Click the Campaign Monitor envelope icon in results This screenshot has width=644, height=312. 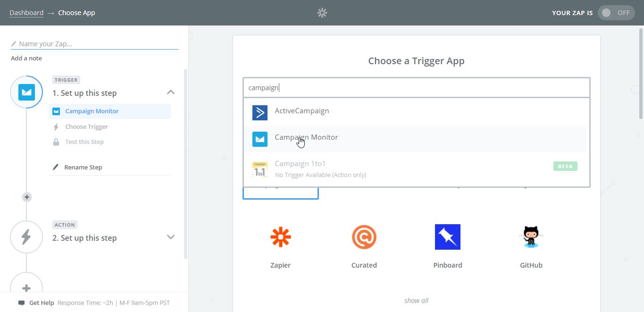260,139
